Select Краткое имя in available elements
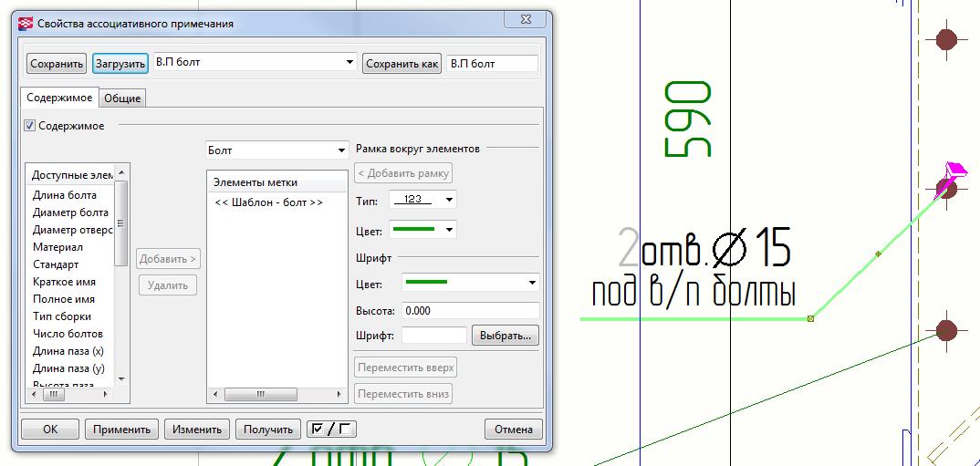 (x=64, y=282)
